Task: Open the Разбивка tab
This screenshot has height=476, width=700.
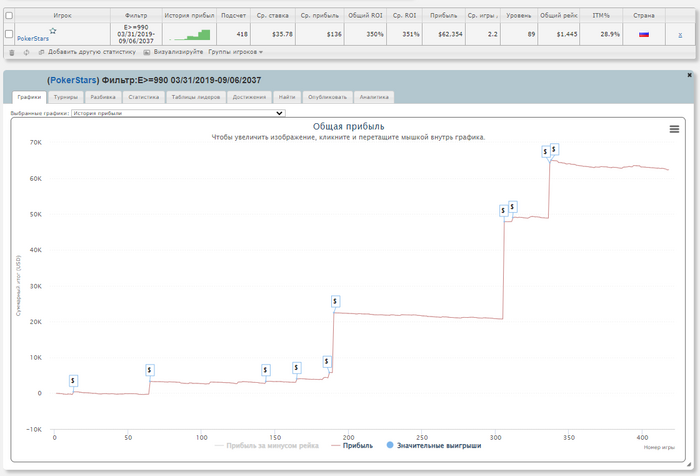Action: tap(103, 97)
